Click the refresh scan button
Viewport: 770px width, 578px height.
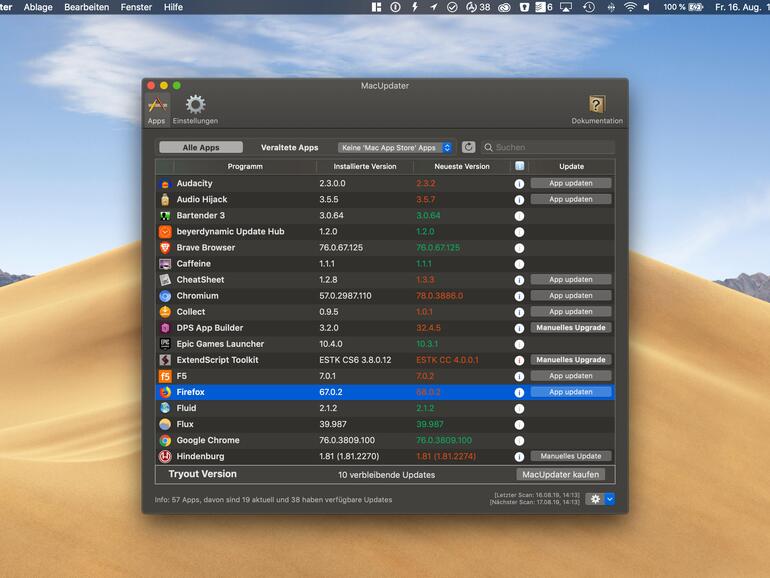(468, 147)
